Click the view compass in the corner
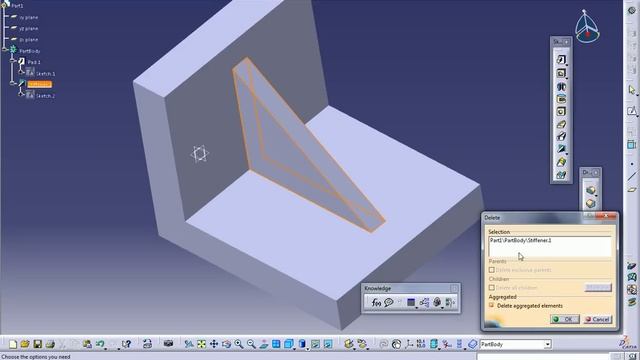The width and height of the screenshot is (640, 360). pyautogui.click(x=587, y=27)
